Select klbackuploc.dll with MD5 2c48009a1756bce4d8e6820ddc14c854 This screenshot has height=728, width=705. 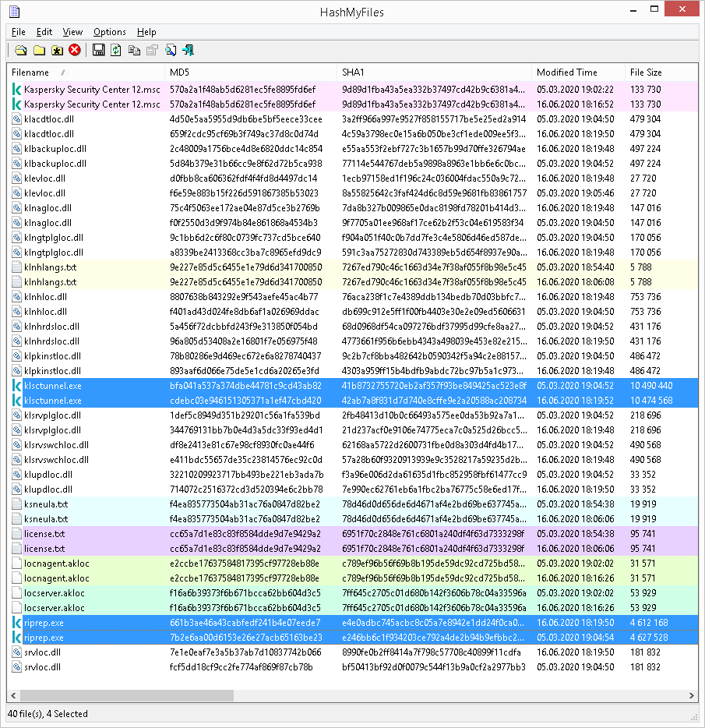tap(352, 149)
